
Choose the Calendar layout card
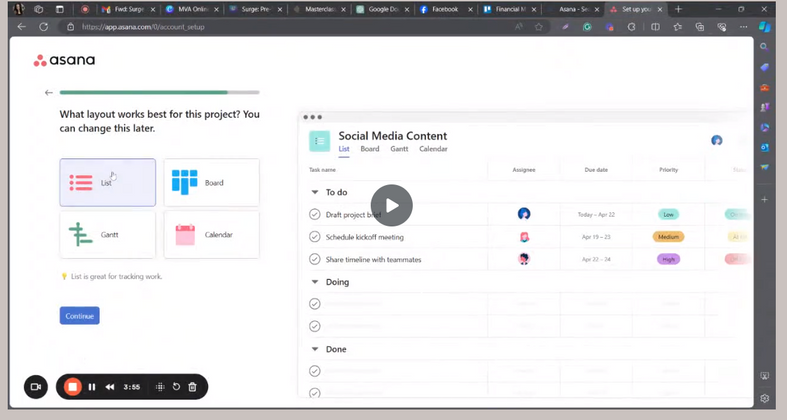click(211, 234)
